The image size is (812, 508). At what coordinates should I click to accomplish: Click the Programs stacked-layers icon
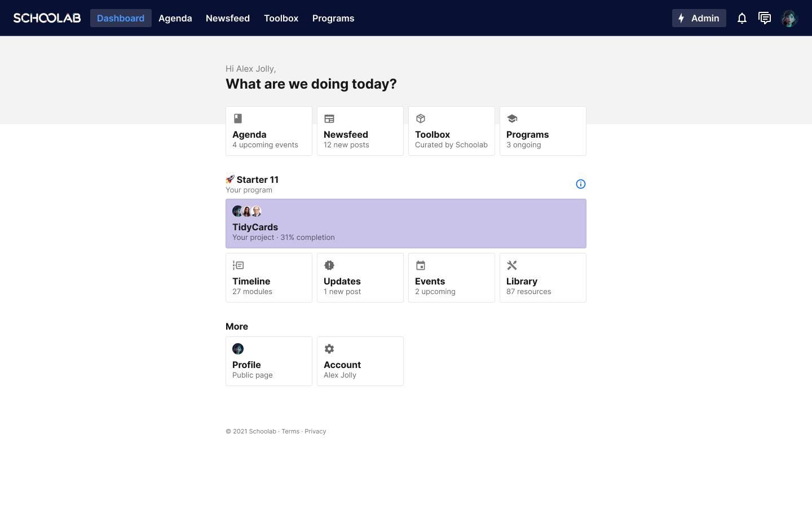pyautogui.click(x=511, y=119)
